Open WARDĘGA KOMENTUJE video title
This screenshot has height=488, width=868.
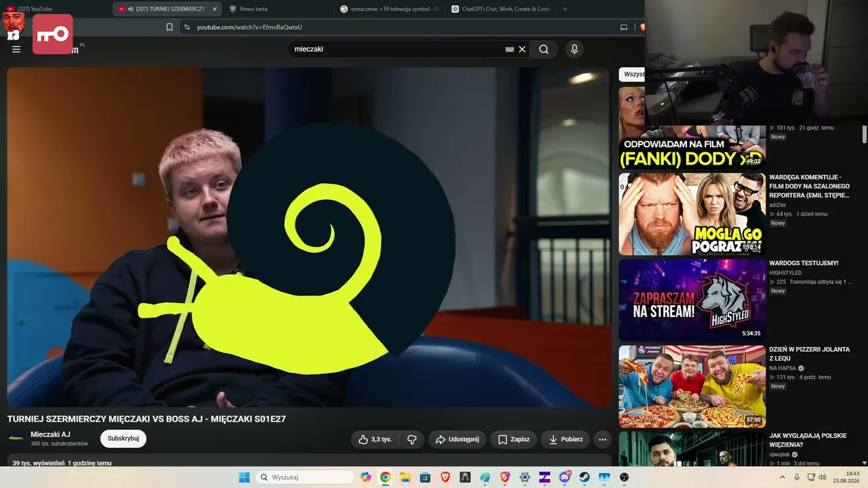809,186
